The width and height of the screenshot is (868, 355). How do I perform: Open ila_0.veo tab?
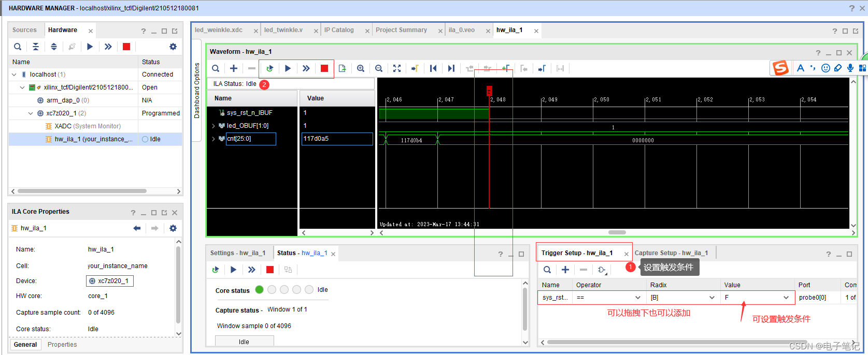click(462, 30)
